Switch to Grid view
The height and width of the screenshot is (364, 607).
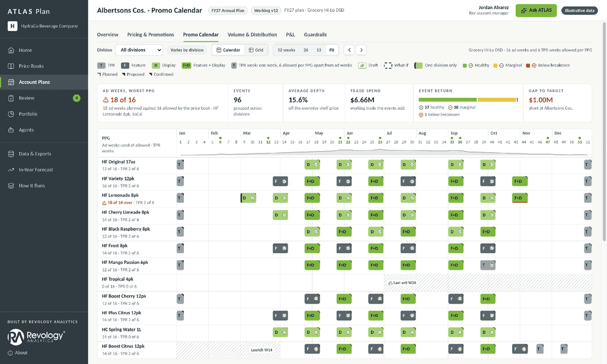(256, 50)
